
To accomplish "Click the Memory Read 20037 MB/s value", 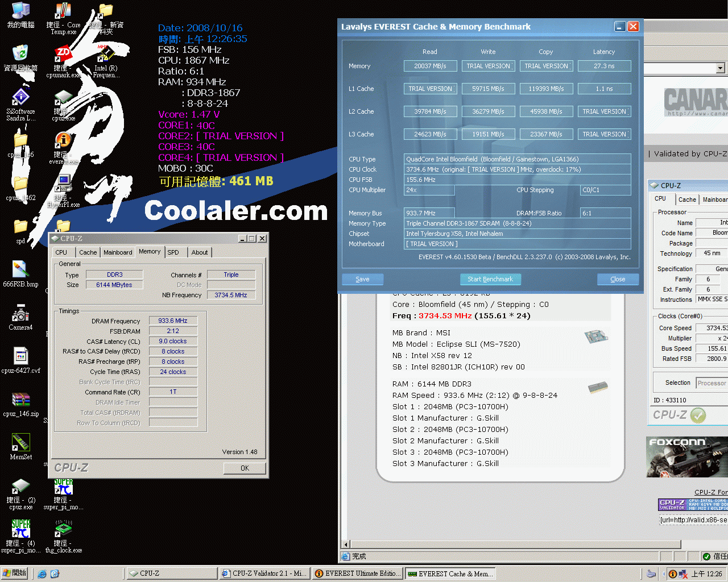I will tap(430, 66).
